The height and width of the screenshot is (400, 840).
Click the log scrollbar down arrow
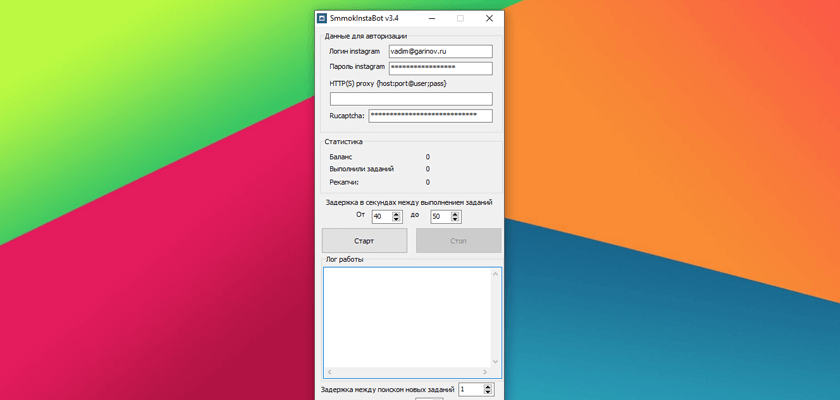tap(495, 361)
